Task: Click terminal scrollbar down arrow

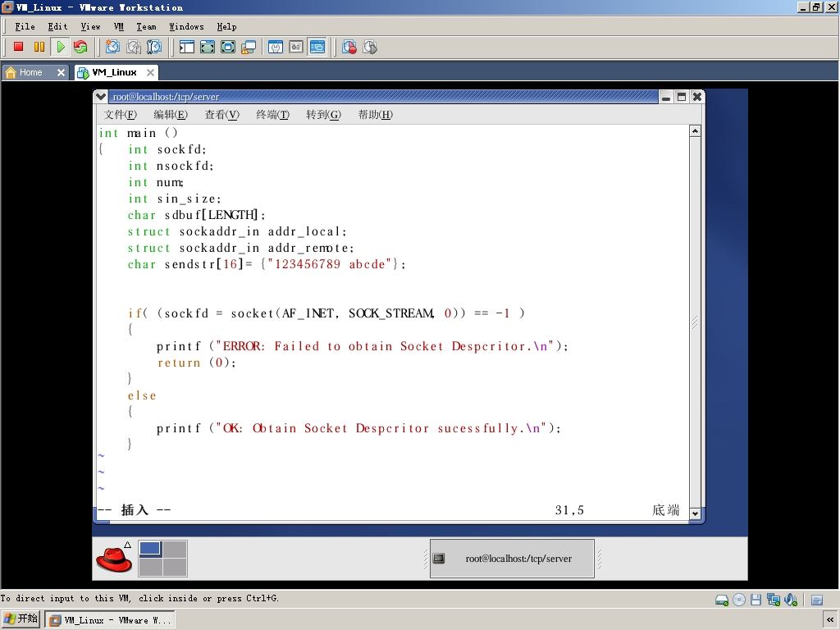Action: pos(695,514)
